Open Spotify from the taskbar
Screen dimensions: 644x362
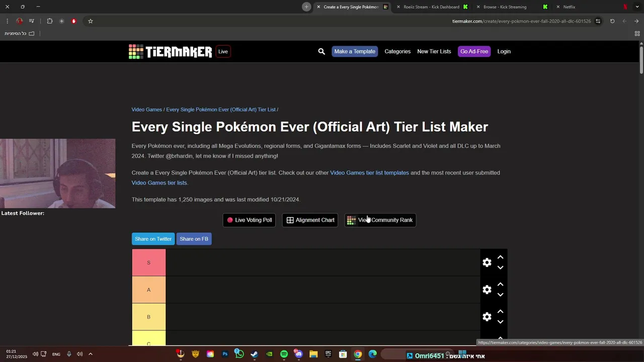point(284,354)
